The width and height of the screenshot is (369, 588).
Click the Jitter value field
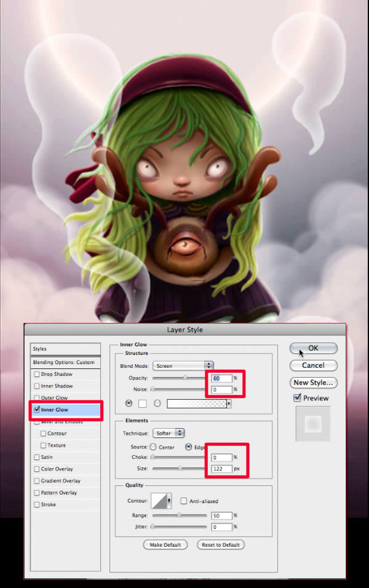click(221, 527)
